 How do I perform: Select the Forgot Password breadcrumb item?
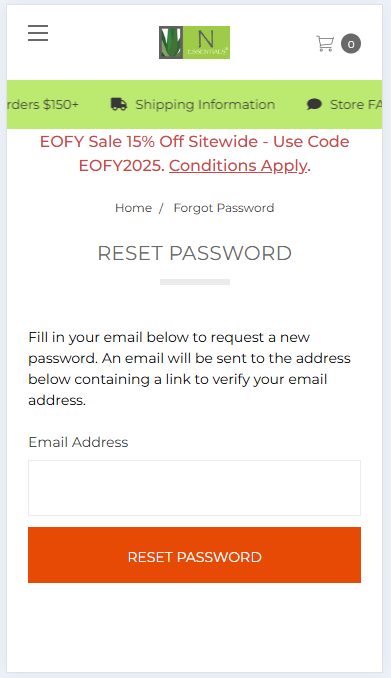[224, 208]
